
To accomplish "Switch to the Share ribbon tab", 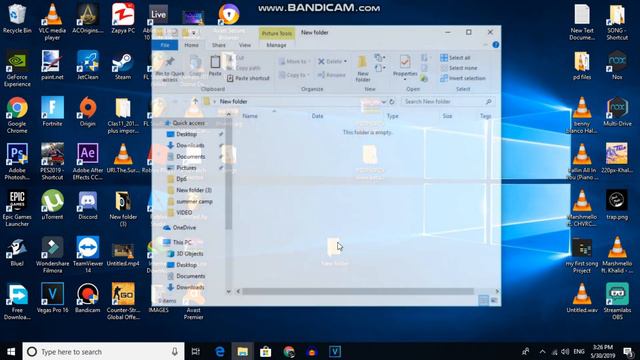I will click(x=219, y=45).
